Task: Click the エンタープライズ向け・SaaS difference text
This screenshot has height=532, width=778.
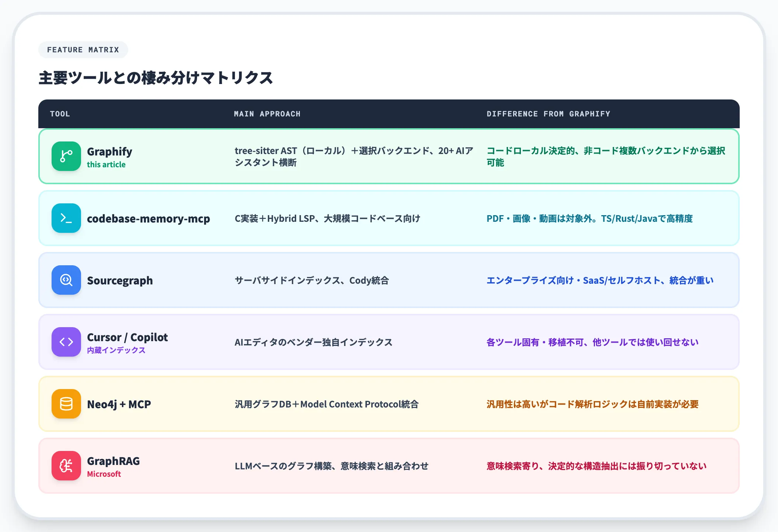Action: [x=600, y=280]
